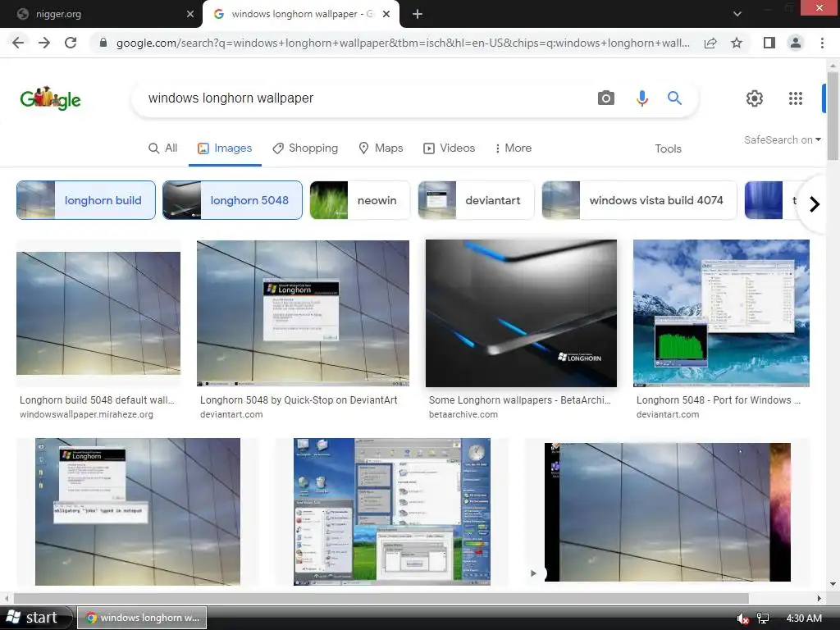Switch to the Videos tab
The width and height of the screenshot is (840, 630).
tap(449, 148)
